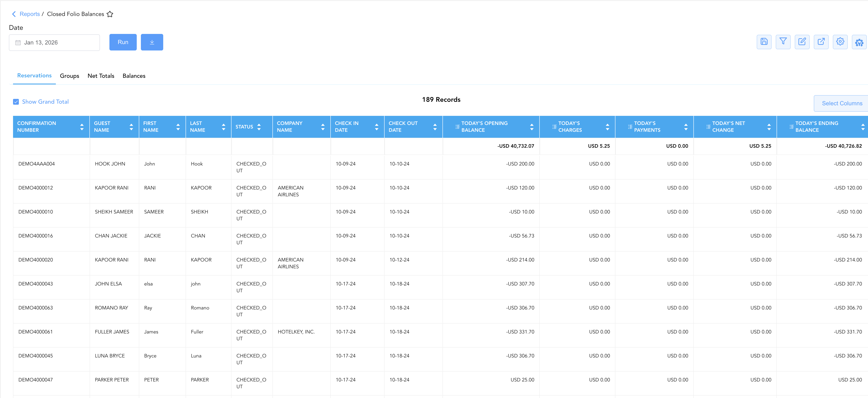Image resolution: width=868 pixels, height=398 pixels.
Task: Click line-height icon in Today's Ending Balance header
Action: click(x=791, y=127)
